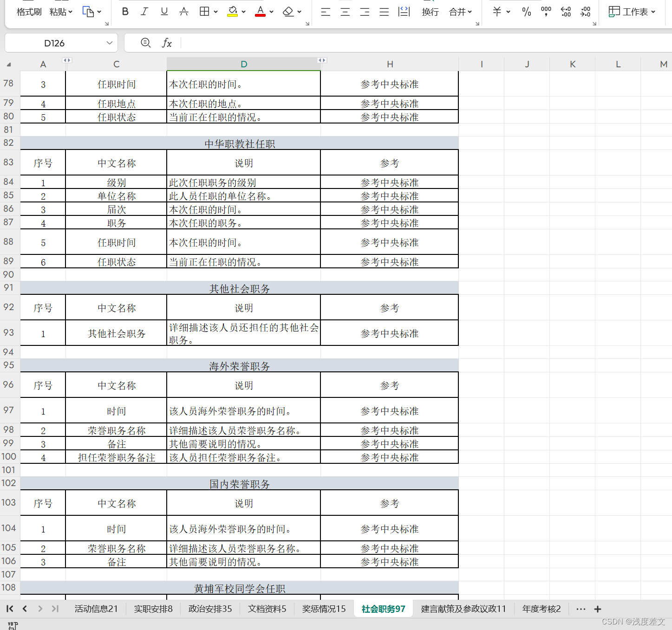Screen dimensions: 672x630
Task: Select column D header
Action: [244, 64]
